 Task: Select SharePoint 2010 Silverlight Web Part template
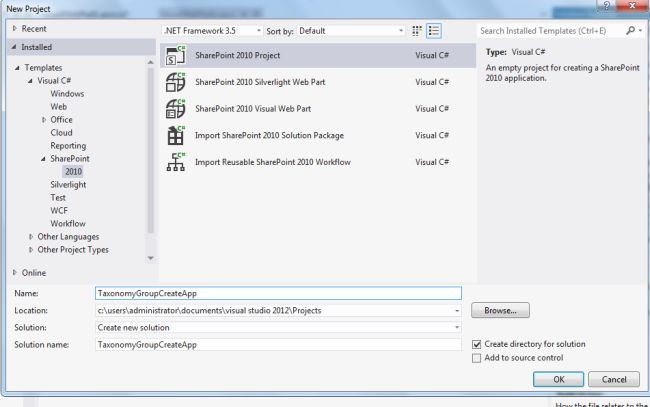(x=318, y=82)
